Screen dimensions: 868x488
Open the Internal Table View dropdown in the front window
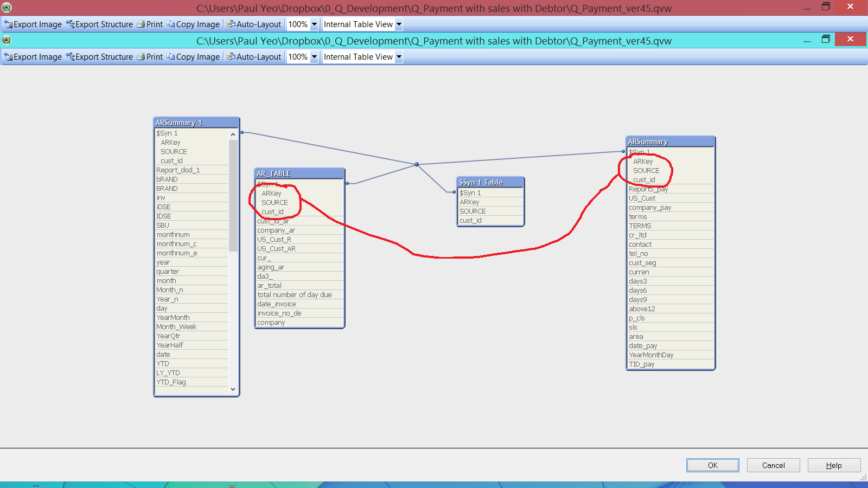(x=399, y=57)
